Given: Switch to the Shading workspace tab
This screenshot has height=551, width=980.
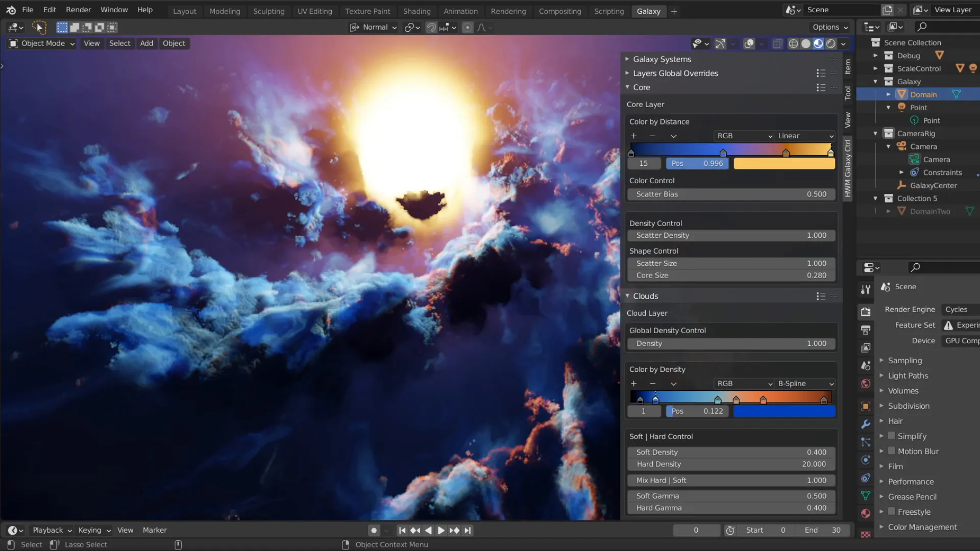Looking at the screenshot, I should pyautogui.click(x=416, y=11).
